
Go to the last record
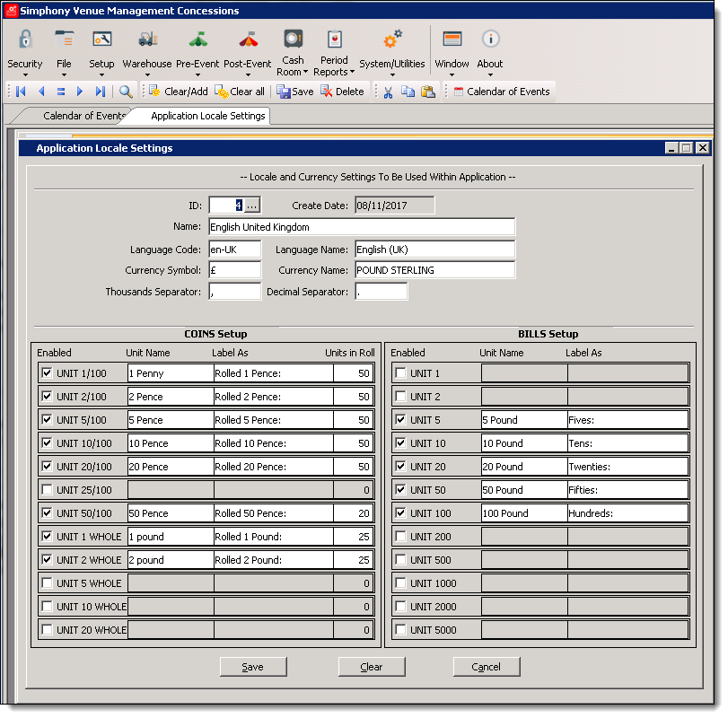tap(101, 92)
